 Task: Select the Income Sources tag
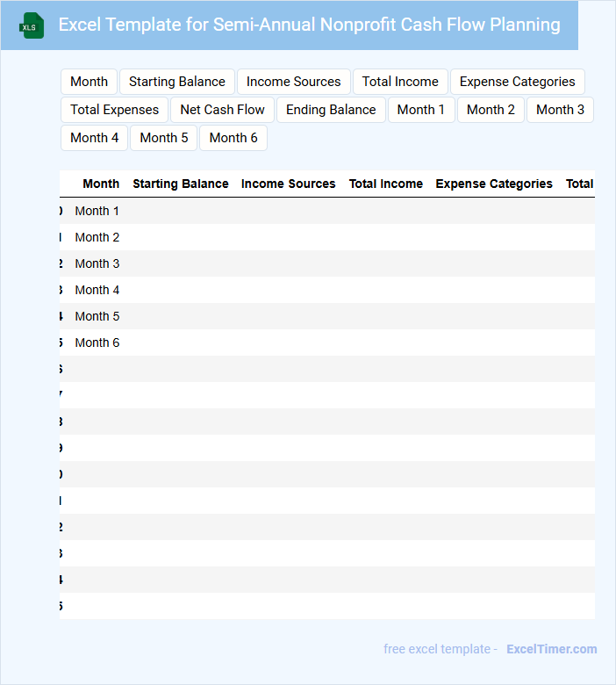click(293, 82)
